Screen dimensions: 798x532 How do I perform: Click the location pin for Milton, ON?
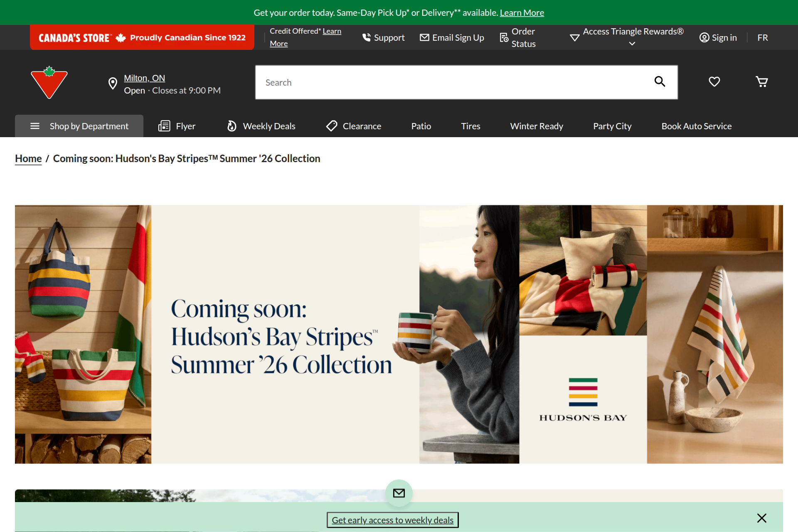[113, 83]
